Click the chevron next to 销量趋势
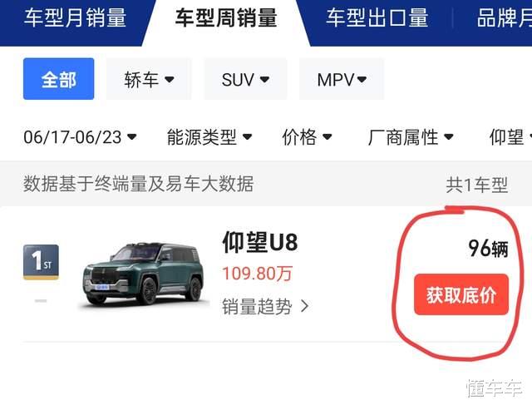This screenshot has height=410, width=532. point(305,306)
